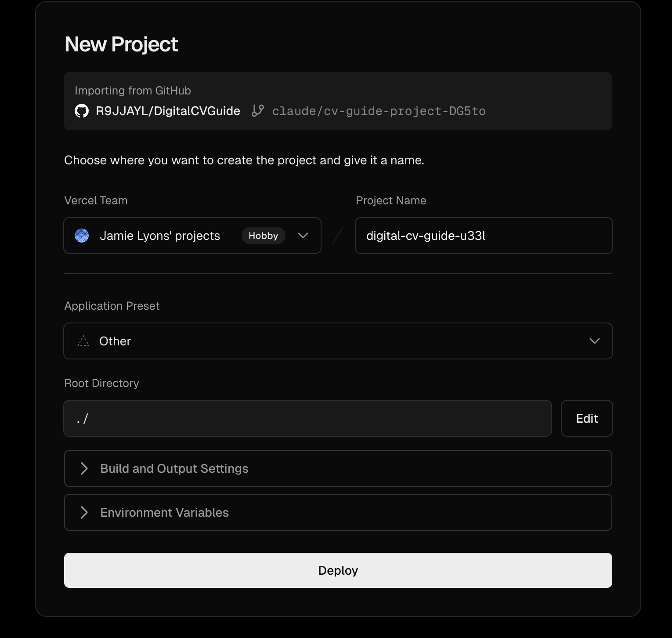Click the git branch icon
The image size is (672, 638).
point(258,111)
